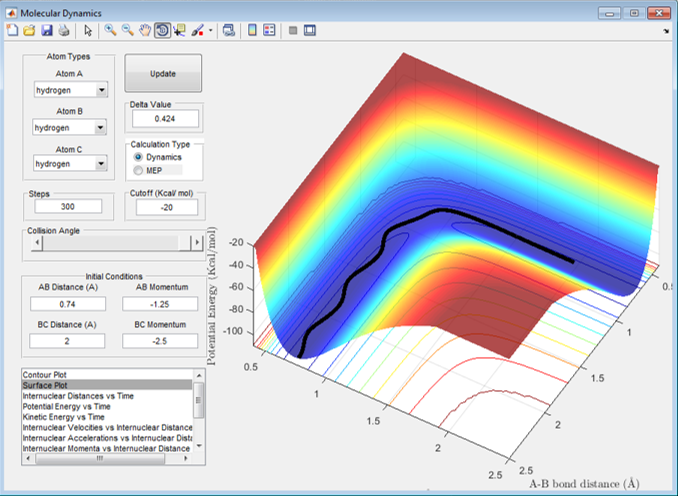Select the Zoom In magnifier tool
This screenshot has height=497, width=678.
tap(110, 31)
